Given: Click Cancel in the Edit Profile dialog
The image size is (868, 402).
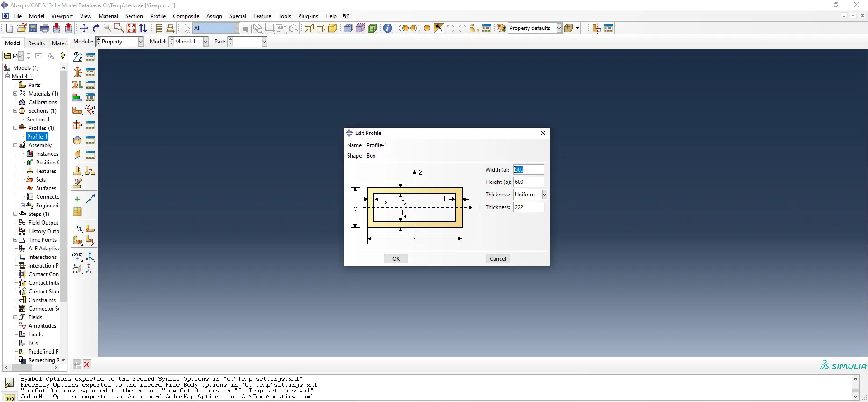Looking at the screenshot, I should click(498, 259).
